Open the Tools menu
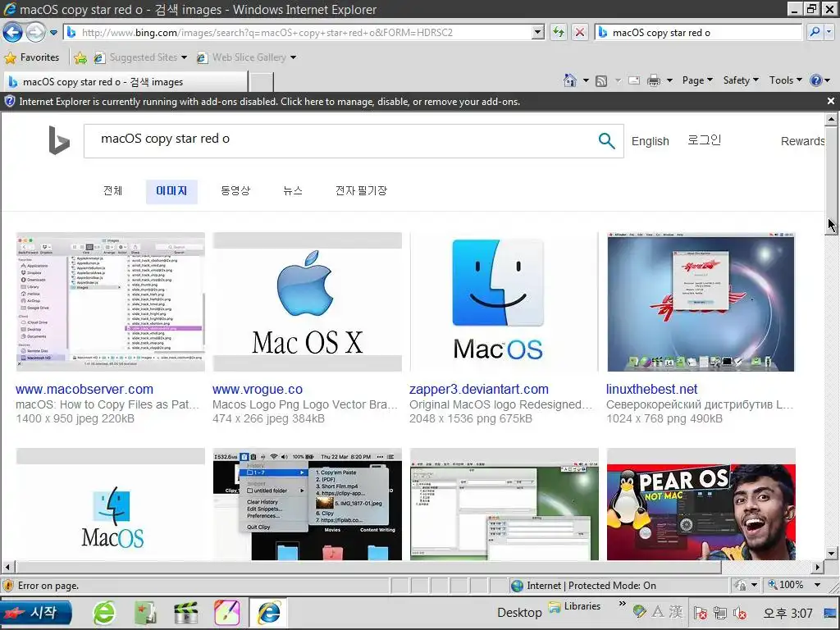The height and width of the screenshot is (630, 840). tap(785, 80)
